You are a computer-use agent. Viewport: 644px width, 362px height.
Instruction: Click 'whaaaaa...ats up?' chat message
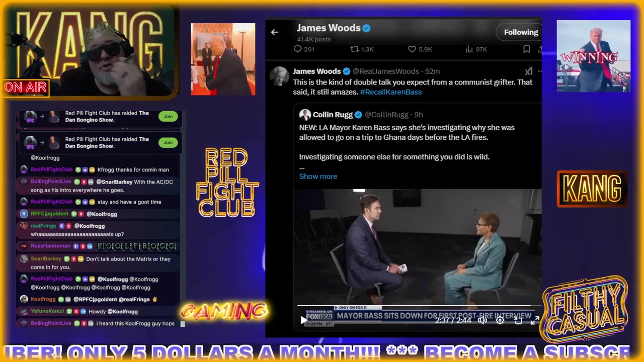(77, 234)
